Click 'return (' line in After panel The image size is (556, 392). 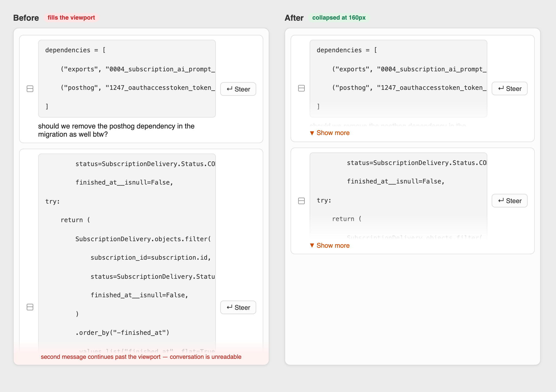coord(347,219)
